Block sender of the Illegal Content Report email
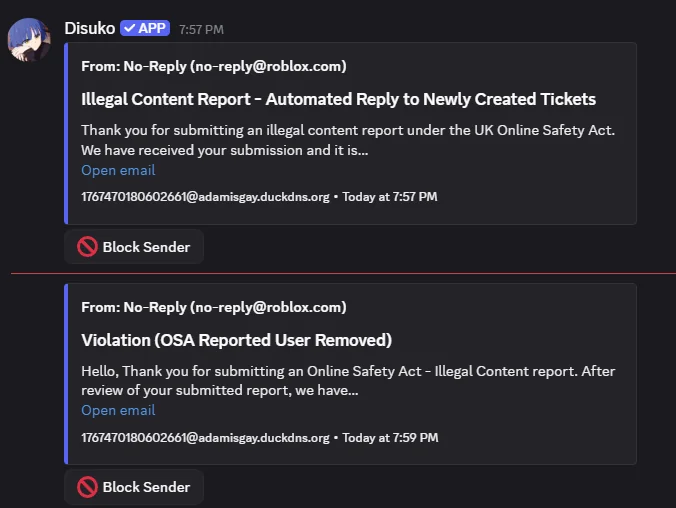 (x=134, y=247)
